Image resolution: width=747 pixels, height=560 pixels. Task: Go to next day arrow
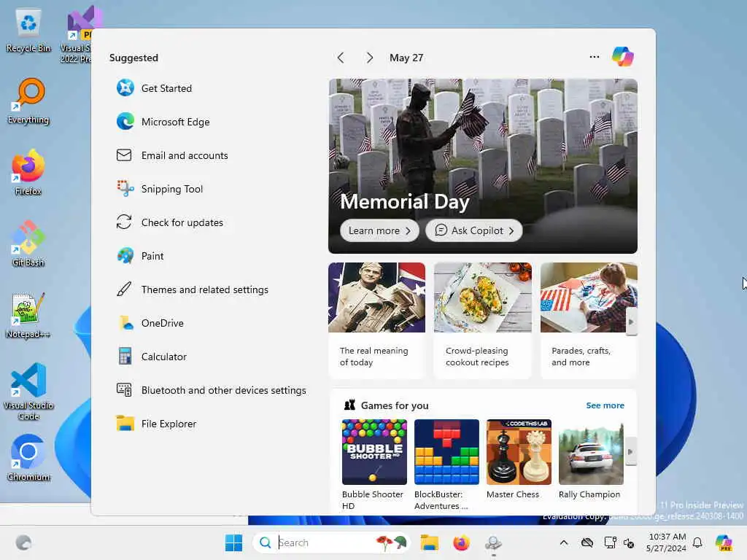[x=370, y=58]
